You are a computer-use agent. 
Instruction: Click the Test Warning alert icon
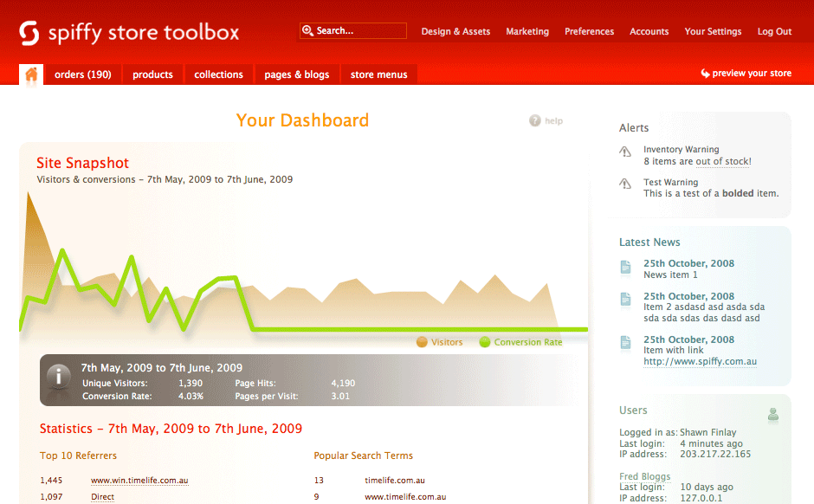point(625,184)
